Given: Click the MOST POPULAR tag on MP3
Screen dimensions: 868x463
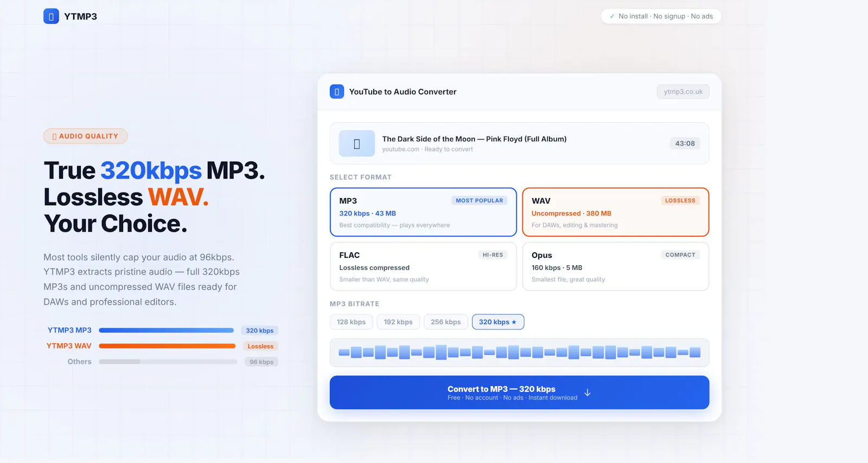Looking at the screenshot, I should (x=480, y=200).
